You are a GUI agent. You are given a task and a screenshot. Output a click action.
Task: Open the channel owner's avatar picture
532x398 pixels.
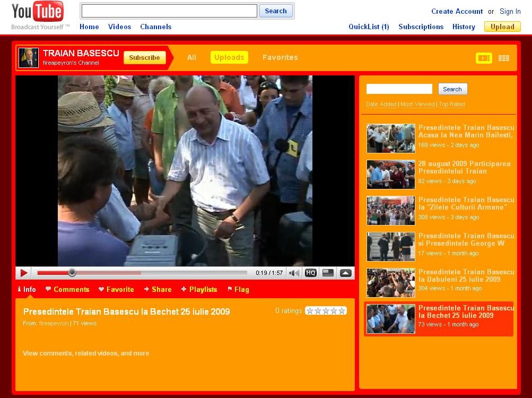click(x=29, y=58)
